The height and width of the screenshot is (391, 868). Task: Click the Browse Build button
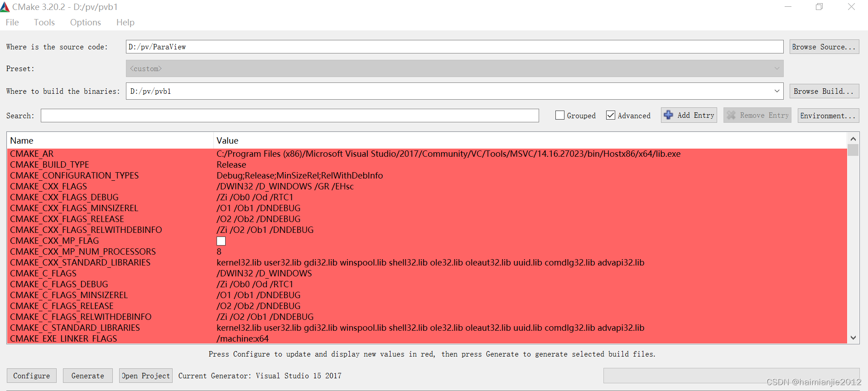(x=824, y=91)
